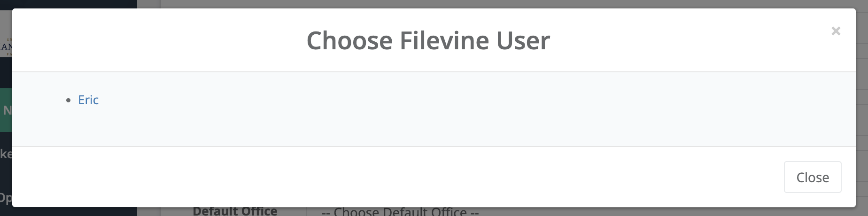868x216 pixels.
Task: Click blank header space left of the title
Action: (160, 40)
